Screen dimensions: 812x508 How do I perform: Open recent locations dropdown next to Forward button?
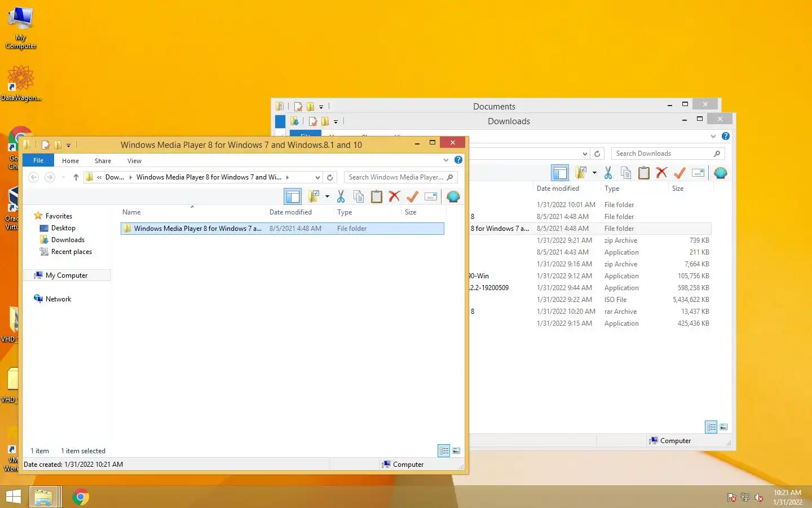coord(63,177)
